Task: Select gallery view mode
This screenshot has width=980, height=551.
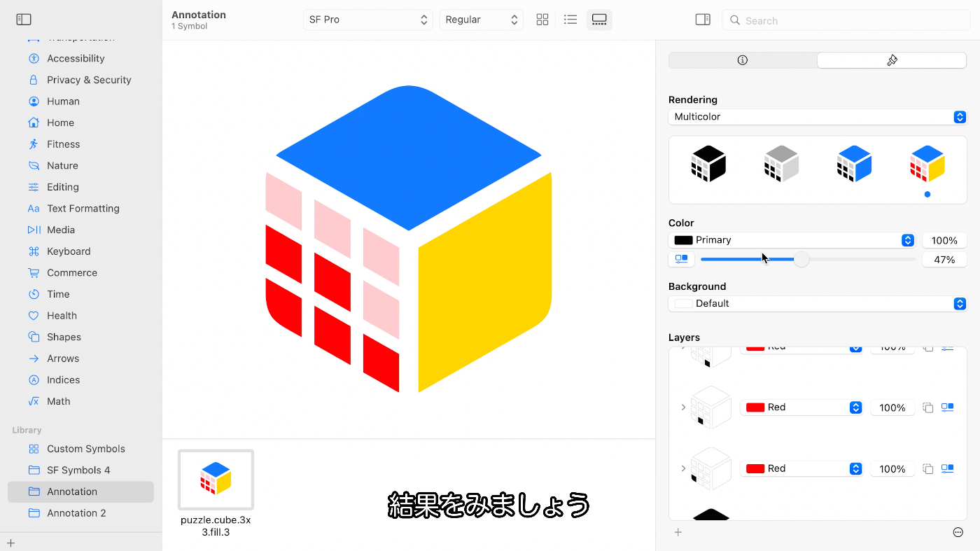Action: pos(599,20)
